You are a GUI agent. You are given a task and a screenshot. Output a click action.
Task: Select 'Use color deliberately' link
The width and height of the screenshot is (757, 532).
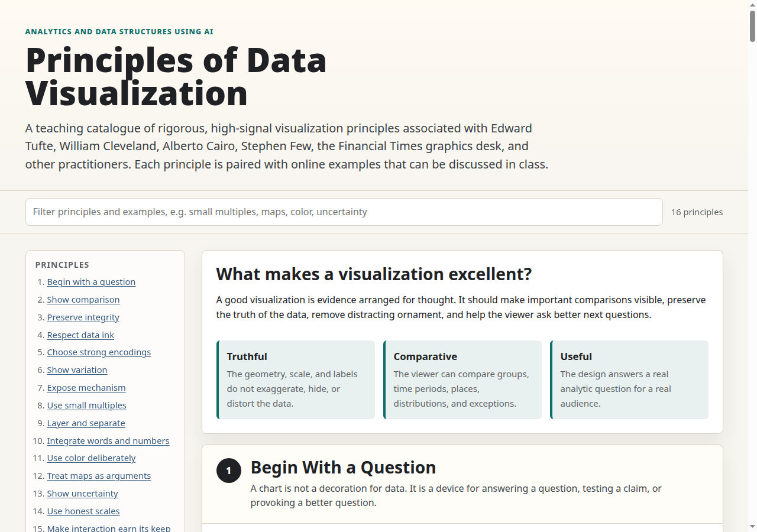91,458
